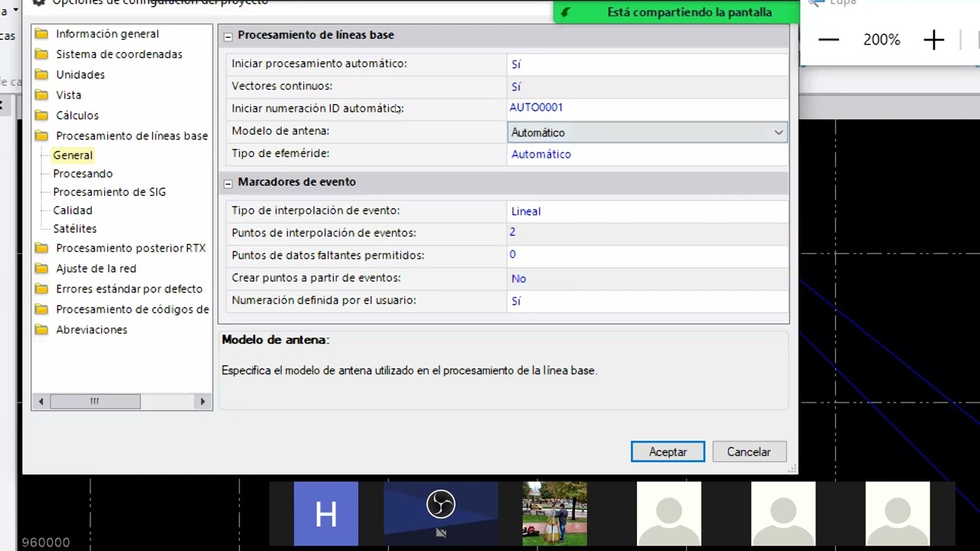The image size is (980, 551).
Task: Click participant H avatar tile
Action: 326,514
